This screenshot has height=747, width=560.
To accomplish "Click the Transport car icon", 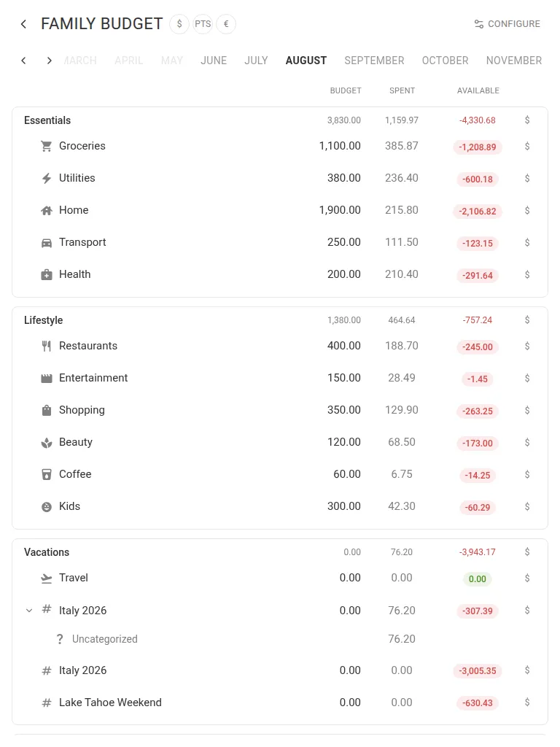I will pos(46,243).
